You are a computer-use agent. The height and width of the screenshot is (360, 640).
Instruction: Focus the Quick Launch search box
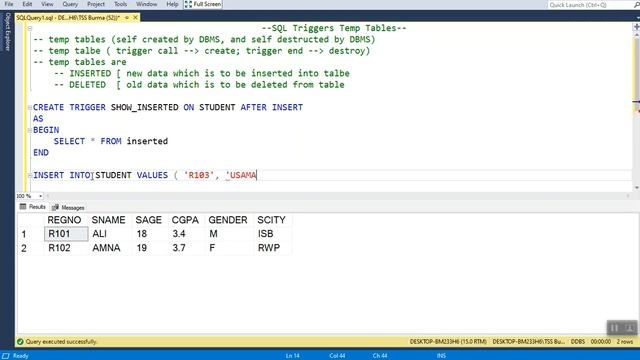point(590,5)
